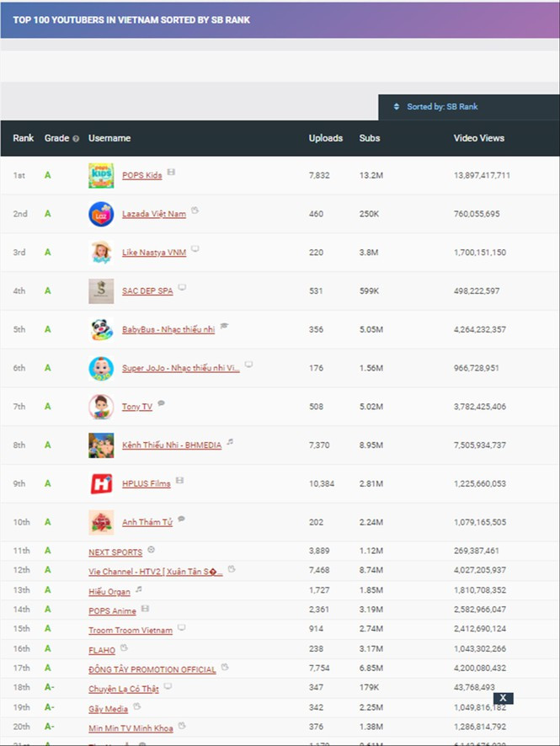This screenshot has height=746, width=560.
Task: Click the film category icon beside POPS Kids
Action: (x=171, y=172)
